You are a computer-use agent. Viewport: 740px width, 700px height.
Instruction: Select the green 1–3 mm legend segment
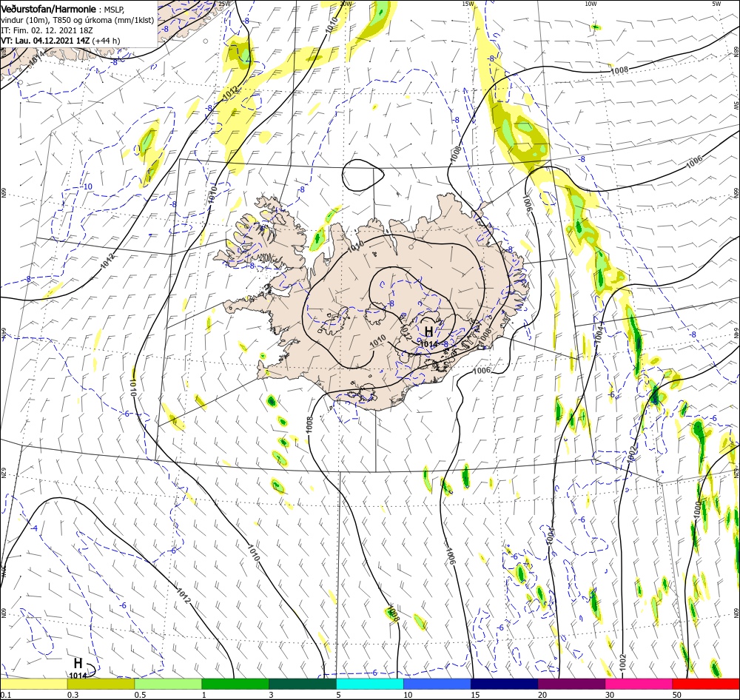(x=235, y=684)
